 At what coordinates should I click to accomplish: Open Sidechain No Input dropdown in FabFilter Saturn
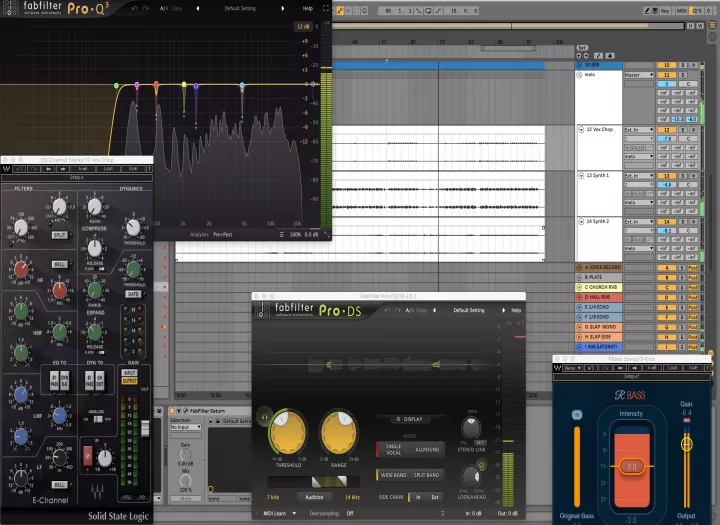point(186,427)
